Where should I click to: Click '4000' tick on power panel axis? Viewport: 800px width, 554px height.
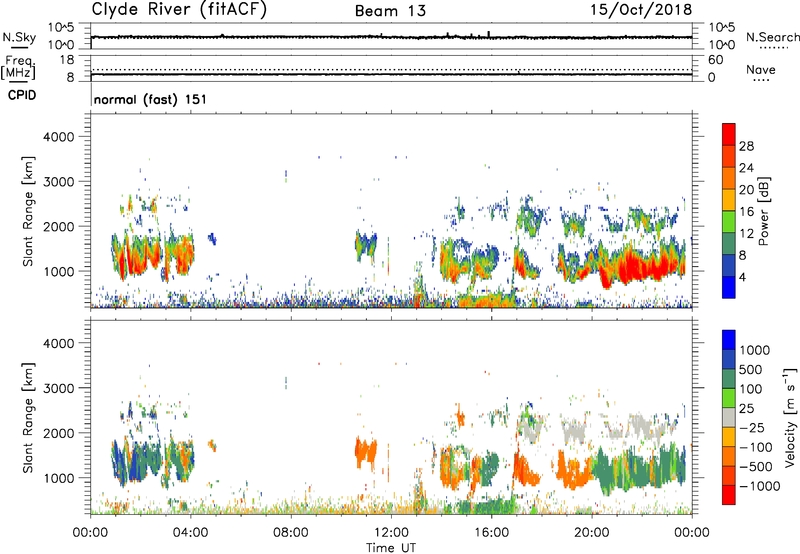[58, 137]
